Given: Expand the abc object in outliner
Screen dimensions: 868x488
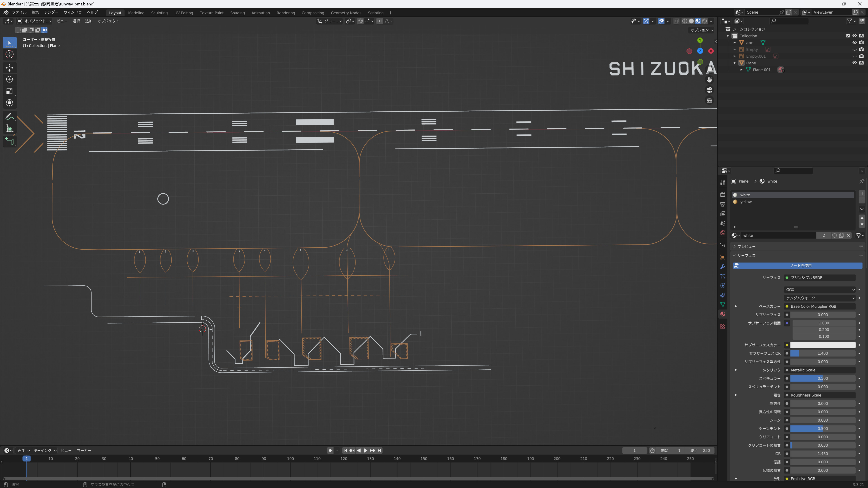Looking at the screenshot, I should point(735,42).
